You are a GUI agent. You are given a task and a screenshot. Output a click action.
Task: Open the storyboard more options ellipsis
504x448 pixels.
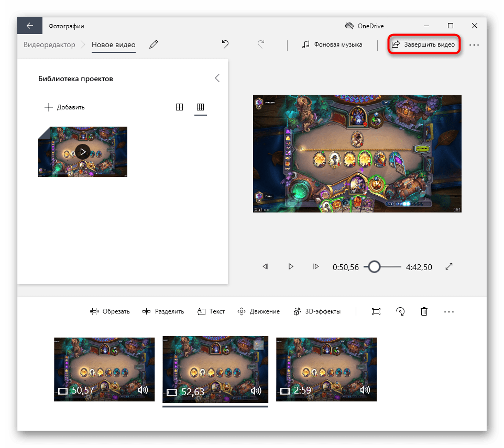pos(449,311)
